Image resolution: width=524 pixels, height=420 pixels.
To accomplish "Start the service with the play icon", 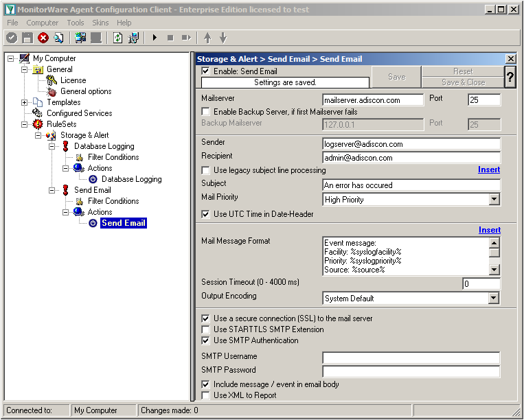I will 155,38.
